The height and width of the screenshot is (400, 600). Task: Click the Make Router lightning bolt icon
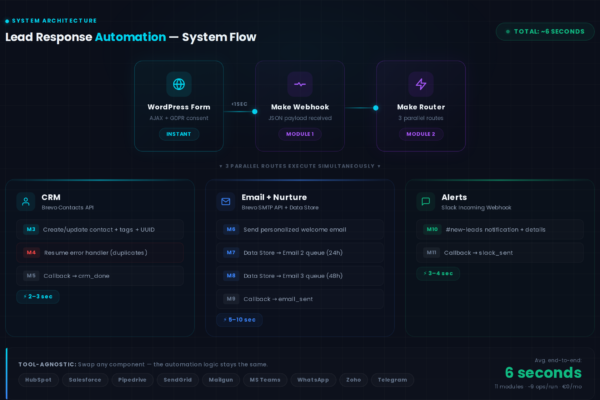(x=420, y=85)
